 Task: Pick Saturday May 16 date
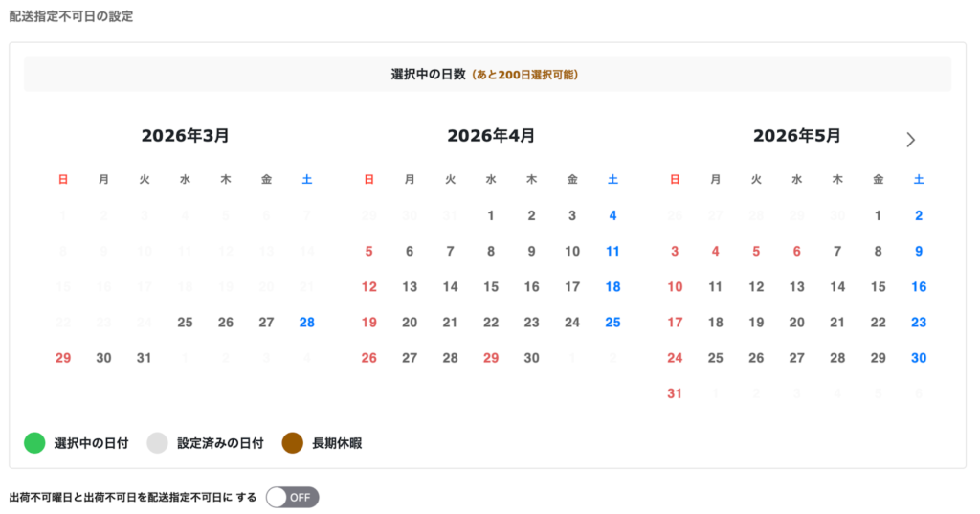(x=919, y=286)
